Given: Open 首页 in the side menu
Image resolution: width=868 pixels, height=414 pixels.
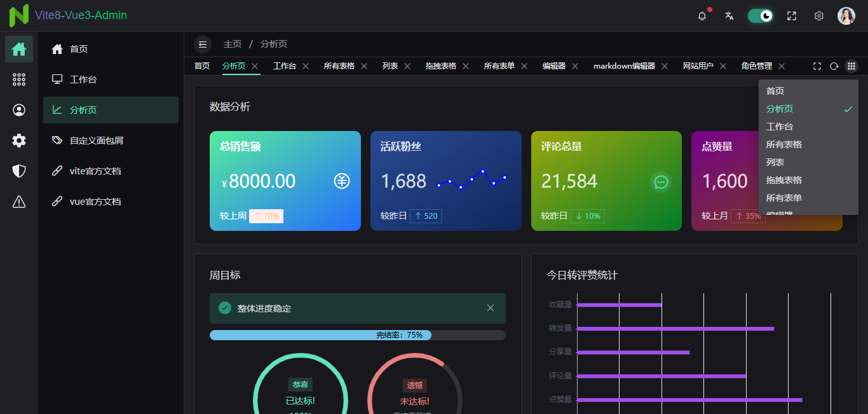Looking at the screenshot, I should 111,49.
